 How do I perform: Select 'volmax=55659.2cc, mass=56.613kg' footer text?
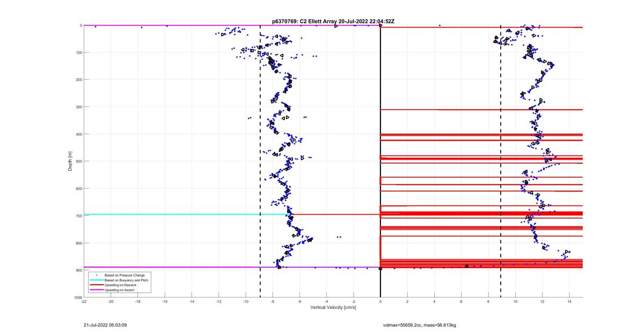coord(419,325)
